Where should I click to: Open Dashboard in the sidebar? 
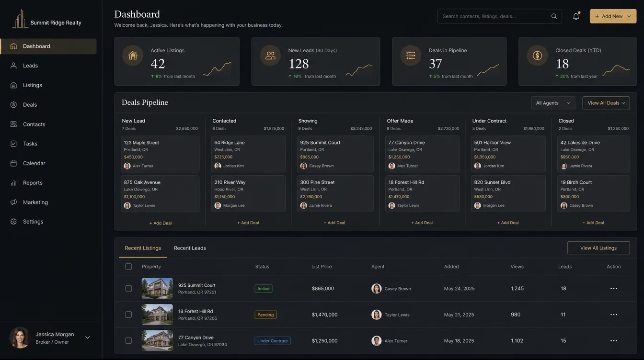click(48, 46)
